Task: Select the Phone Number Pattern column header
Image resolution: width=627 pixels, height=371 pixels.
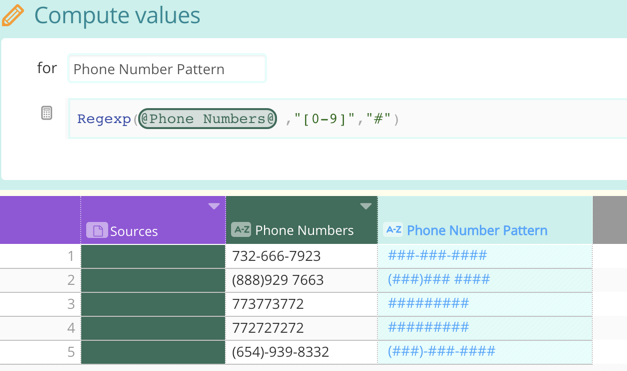Action: (485, 220)
